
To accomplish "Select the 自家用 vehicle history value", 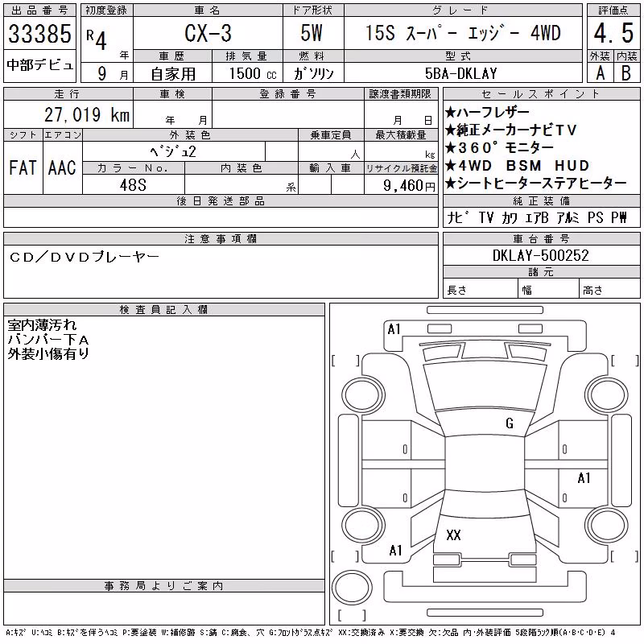I will (x=173, y=74).
